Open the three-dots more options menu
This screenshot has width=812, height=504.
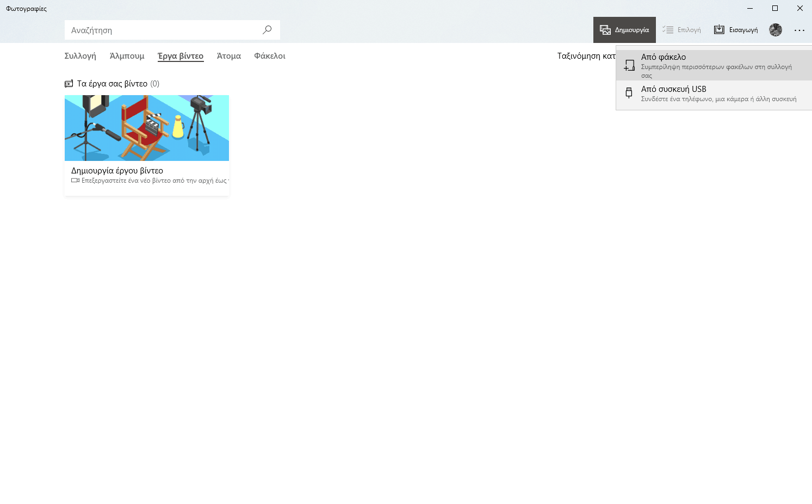click(x=799, y=30)
